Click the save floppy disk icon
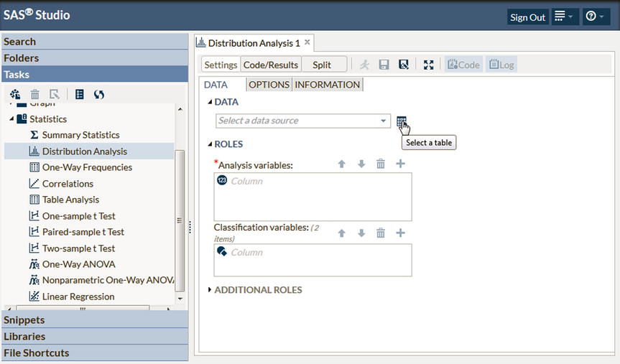The width and height of the screenshot is (620, 364). [x=384, y=65]
